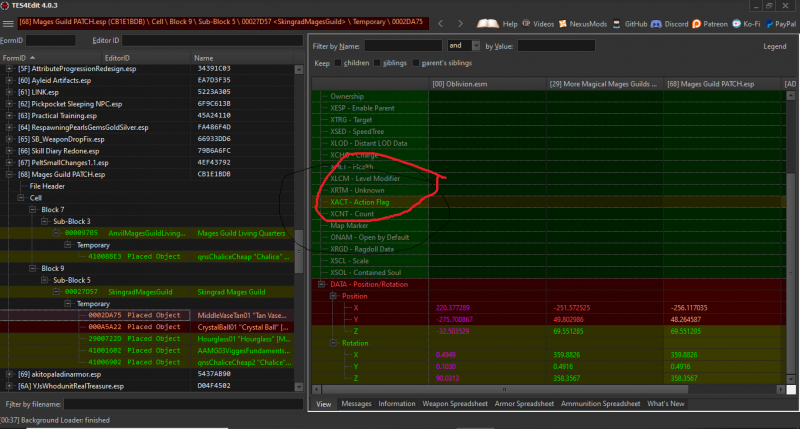This screenshot has width=800, height=429.
Task: Select 000097B5 AnvilMagesGuildLiving cell
Action: coord(147,233)
